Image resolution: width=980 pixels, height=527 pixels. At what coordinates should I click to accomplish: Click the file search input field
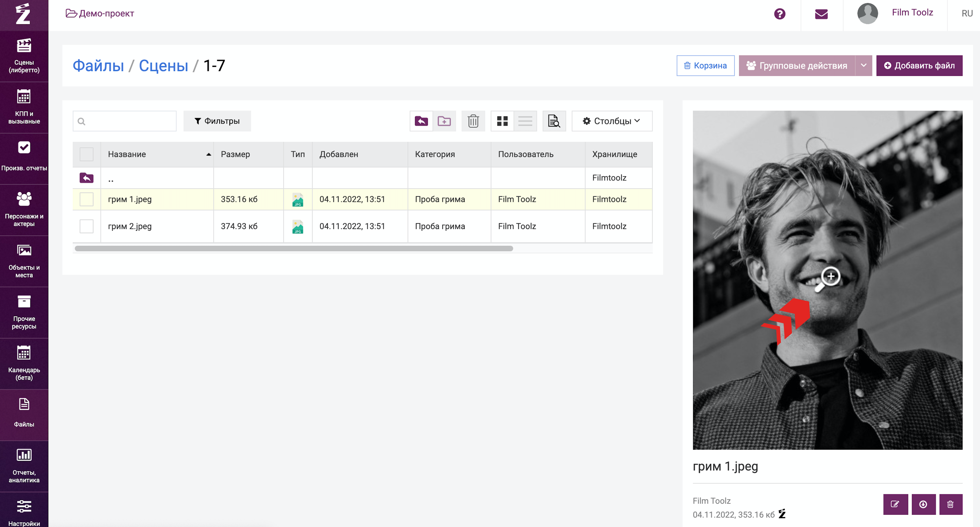[x=124, y=121]
